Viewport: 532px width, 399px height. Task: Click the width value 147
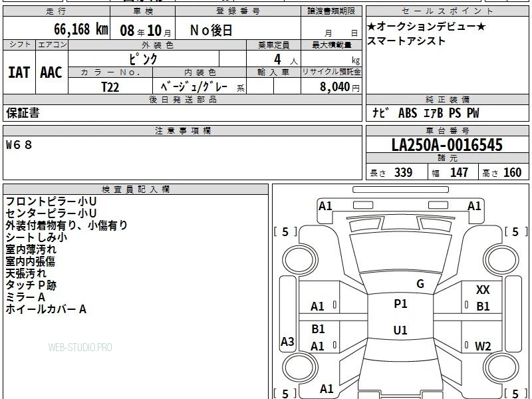coord(459,173)
